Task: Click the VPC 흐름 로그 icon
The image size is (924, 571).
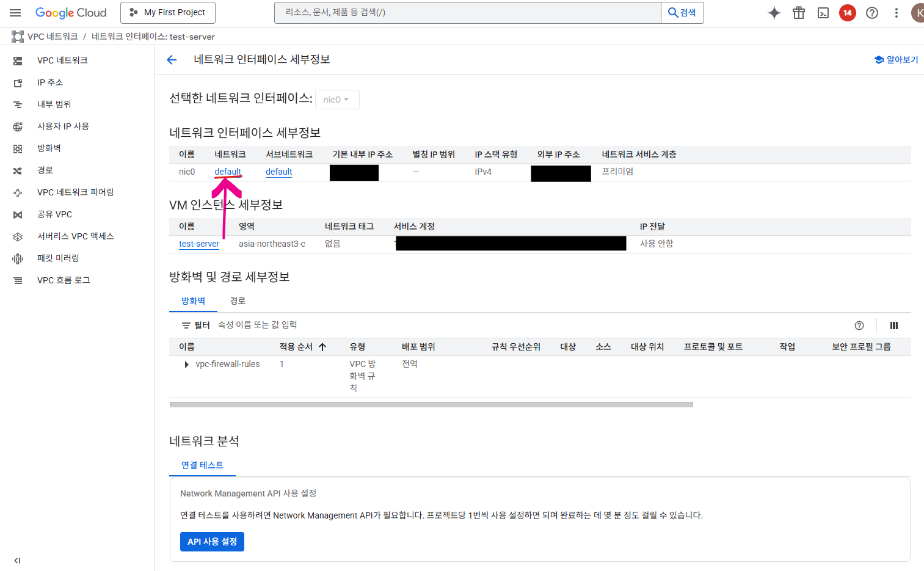Action: [18, 280]
